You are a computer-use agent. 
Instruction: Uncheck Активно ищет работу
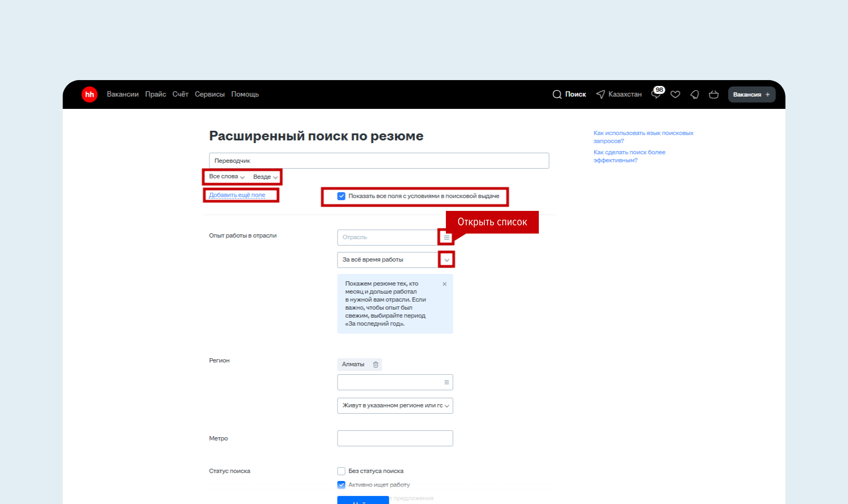tap(341, 485)
